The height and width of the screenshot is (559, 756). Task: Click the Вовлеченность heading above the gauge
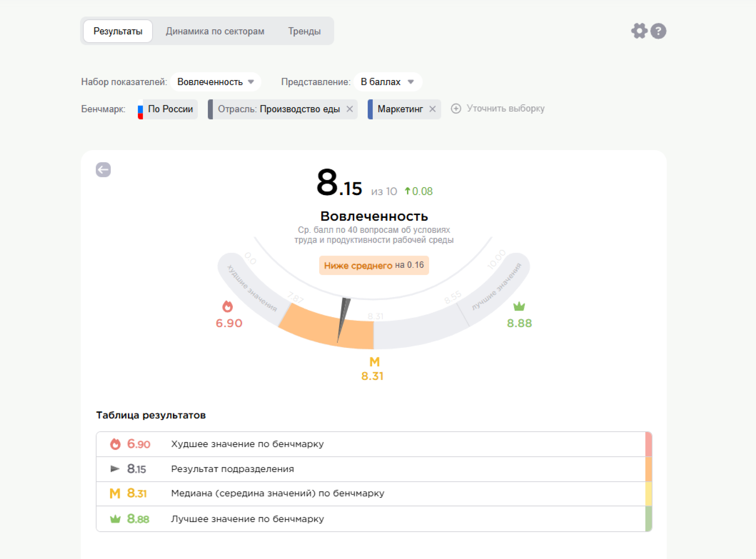pyautogui.click(x=374, y=216)
